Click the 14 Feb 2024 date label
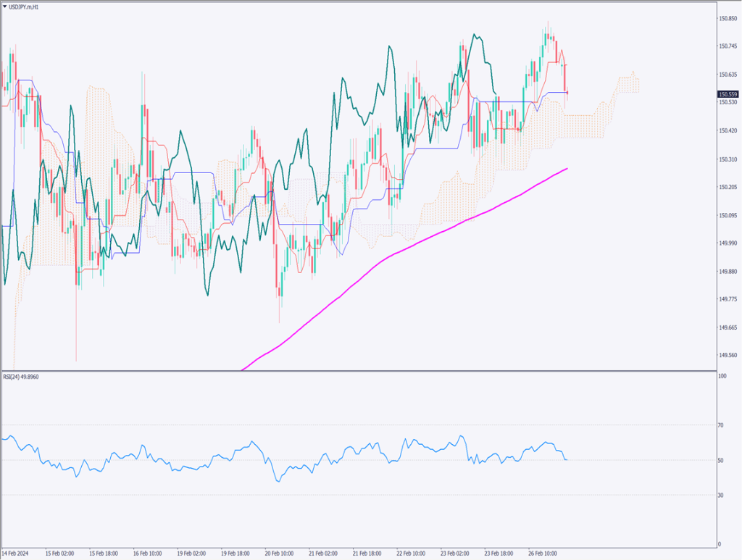 pos(16,551)
